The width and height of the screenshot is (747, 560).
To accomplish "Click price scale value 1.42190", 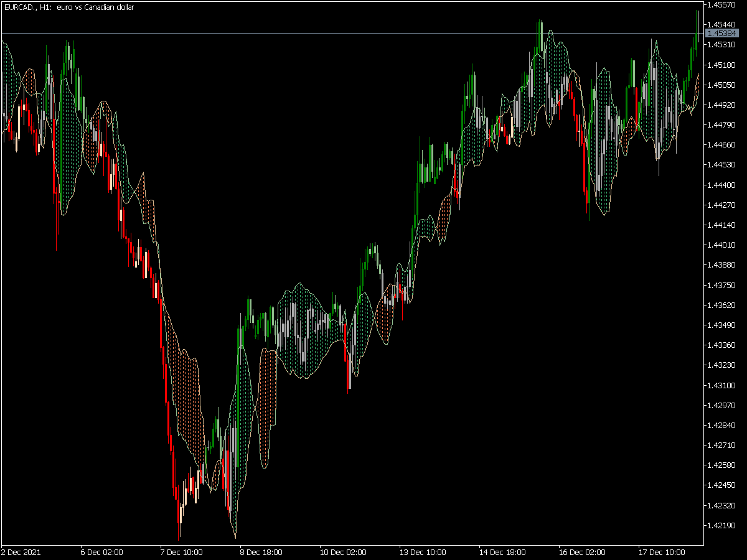I will click(721, 525).
